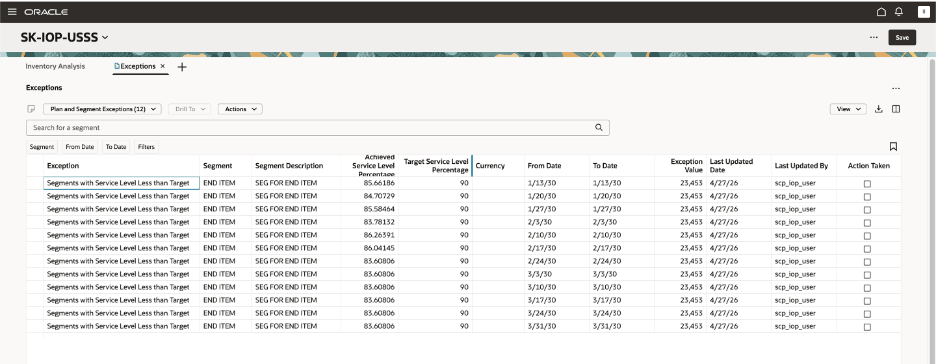Check Action Taken for 1/13/30 row
936x364 pixels.
(x=867, y=184)
